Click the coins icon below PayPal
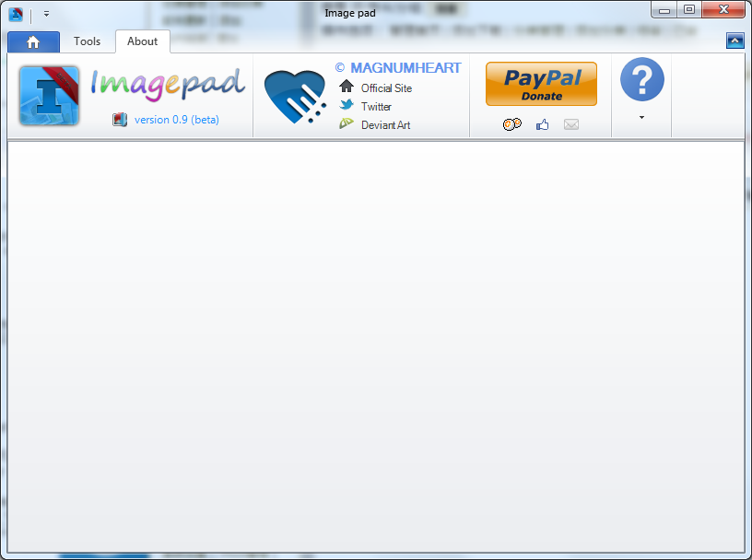 511,124
